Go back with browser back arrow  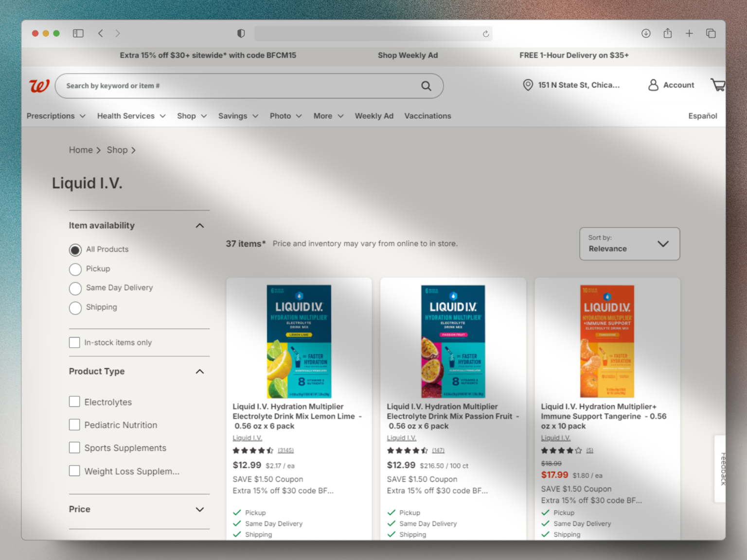tap(101, 34)
